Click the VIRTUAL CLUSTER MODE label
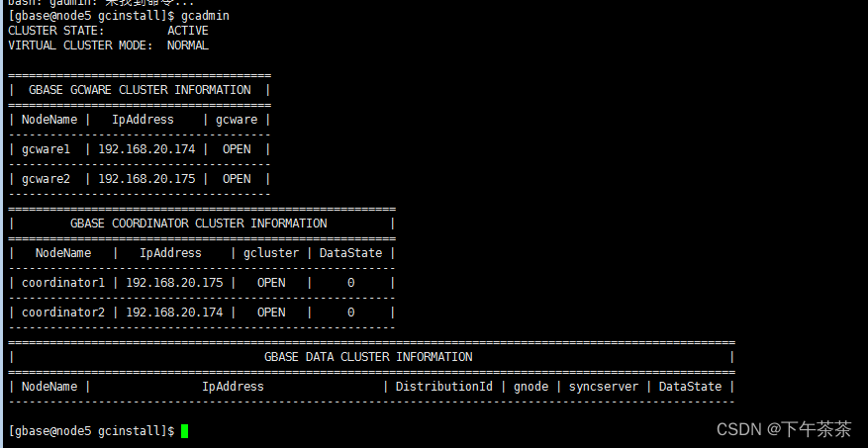Image resolution: width=868 pixels, height=448 pixels. tap(80, 45)
